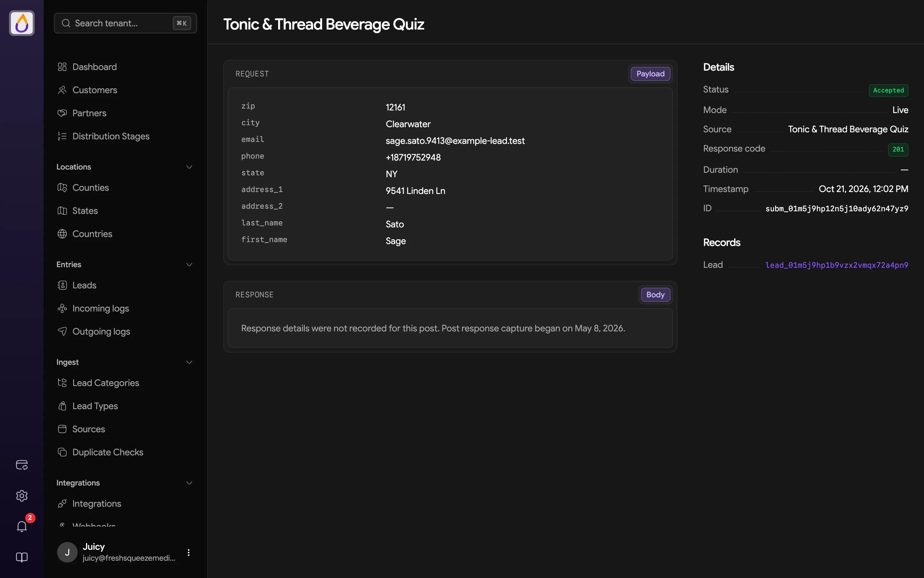Click the Search tenant input field
Screen dimensions: 924x578
pos(125,23)
